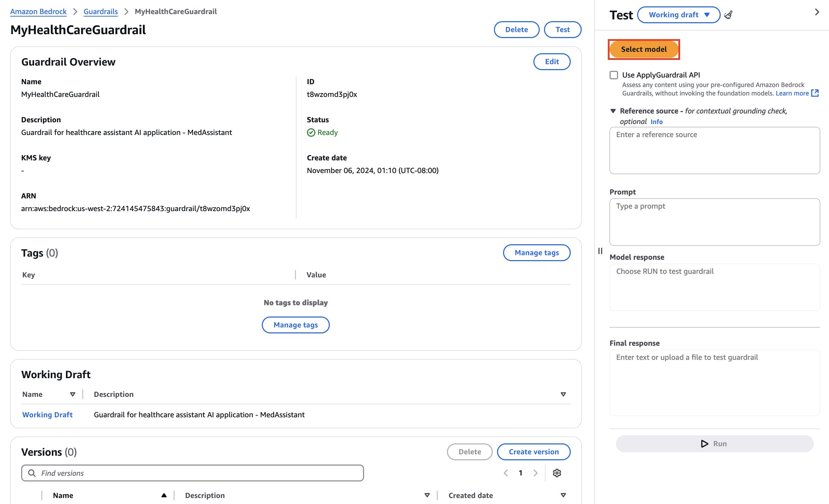Click the Ready status check icon
829x504 pixels.
click(311, 133)
